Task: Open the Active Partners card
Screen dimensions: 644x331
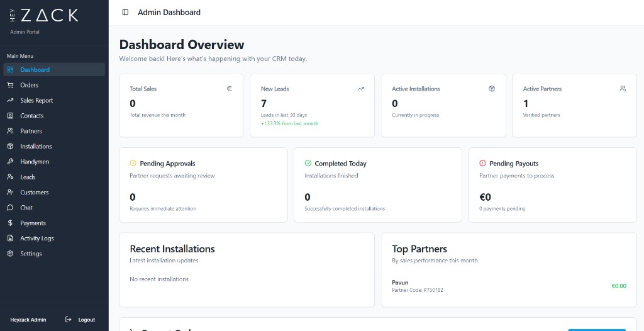Action: click(575, 105)
